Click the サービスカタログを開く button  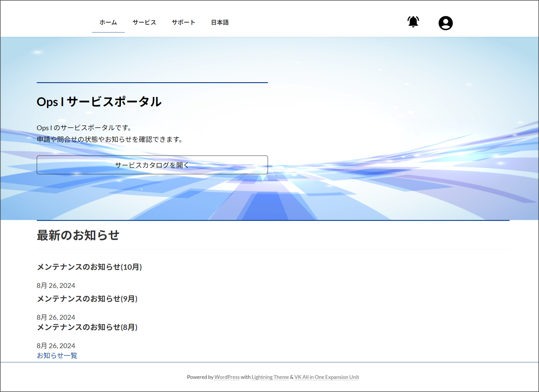(152, 165)
